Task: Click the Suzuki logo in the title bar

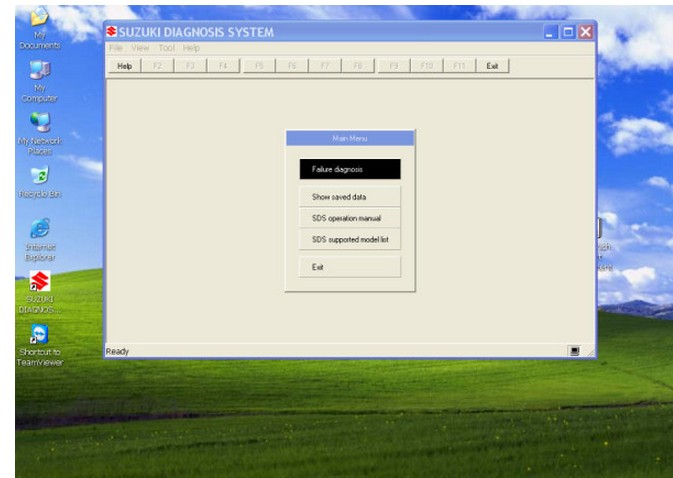Action: click(x=112, y=32)
